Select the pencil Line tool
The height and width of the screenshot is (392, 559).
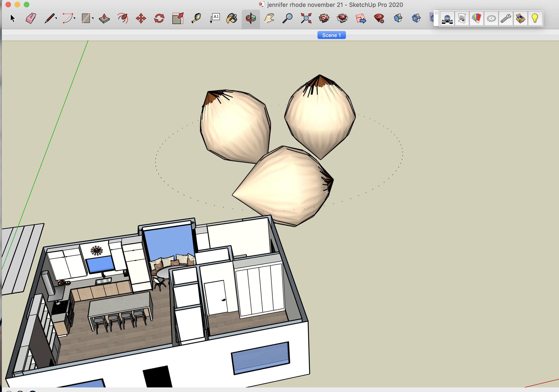tap(49, 18)
